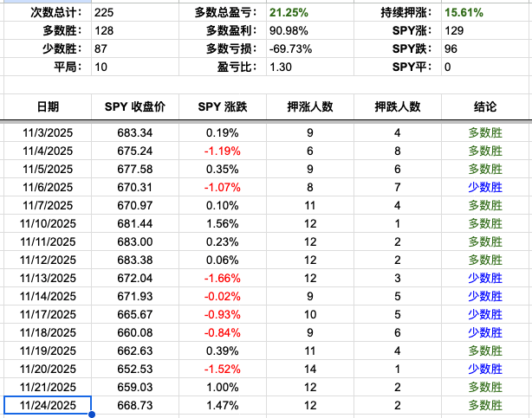
Task: Click the 多数亏损 value -69.73%
Action: click(310, 48)
